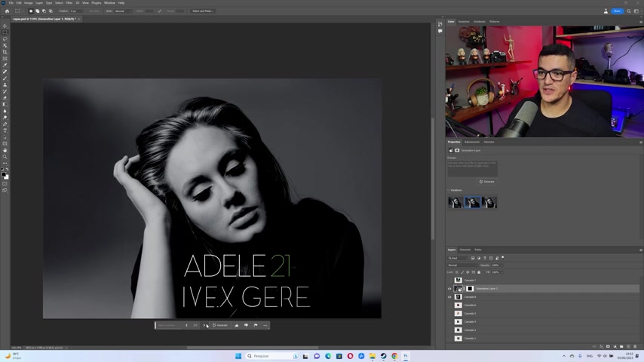Switch to the Adjustments tab

point(472,143)
